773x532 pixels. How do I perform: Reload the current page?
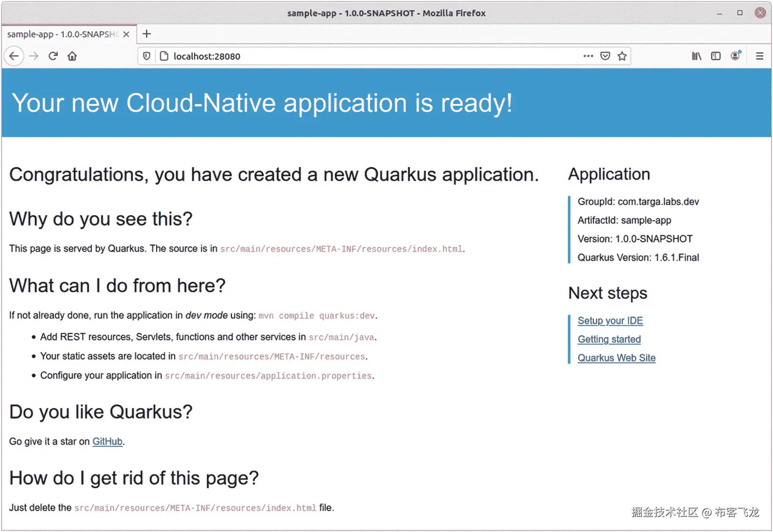[53, 56]
